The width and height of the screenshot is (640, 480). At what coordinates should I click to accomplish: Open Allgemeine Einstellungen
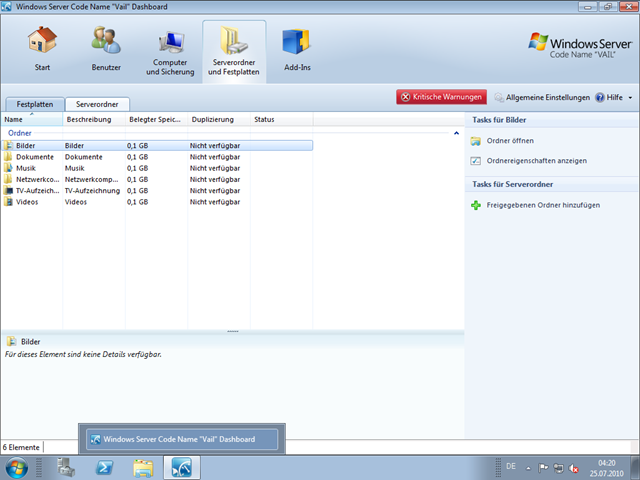click(542, 98)
